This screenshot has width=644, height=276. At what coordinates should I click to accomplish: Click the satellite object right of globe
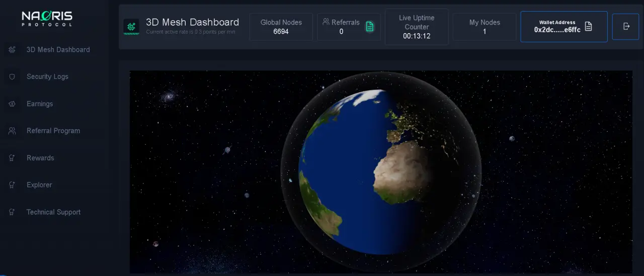click(x=512, y=139)
